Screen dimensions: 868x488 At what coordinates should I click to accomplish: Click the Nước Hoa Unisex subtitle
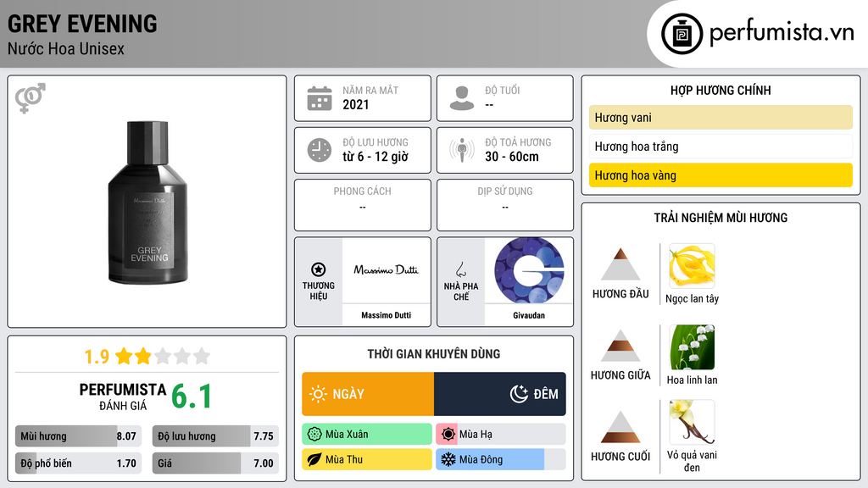click(x=66, y=48)
